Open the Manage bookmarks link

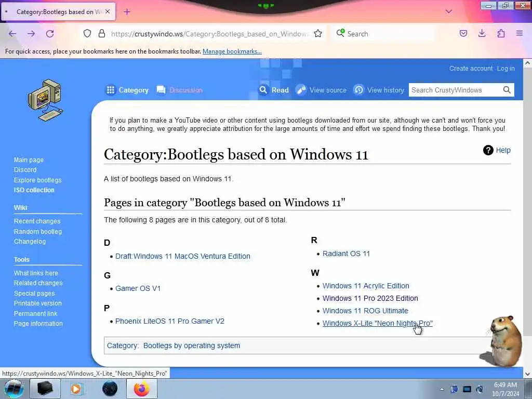click(x=232, y=51)
